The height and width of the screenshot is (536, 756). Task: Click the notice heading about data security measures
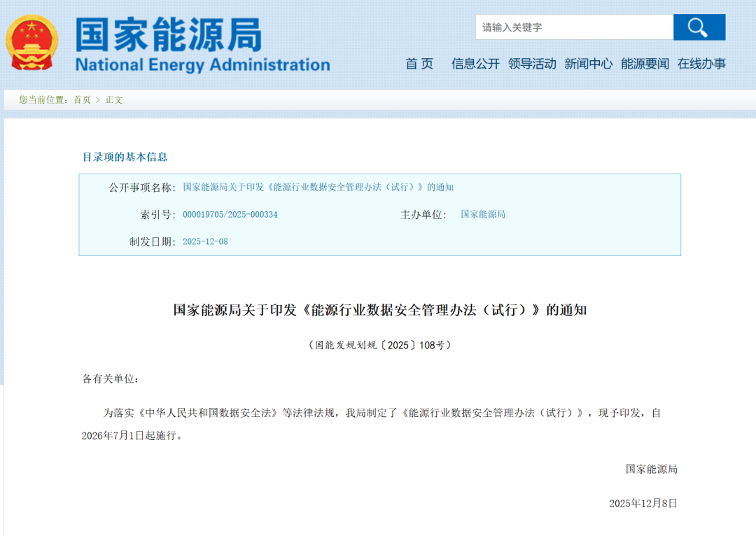[378, 311]
